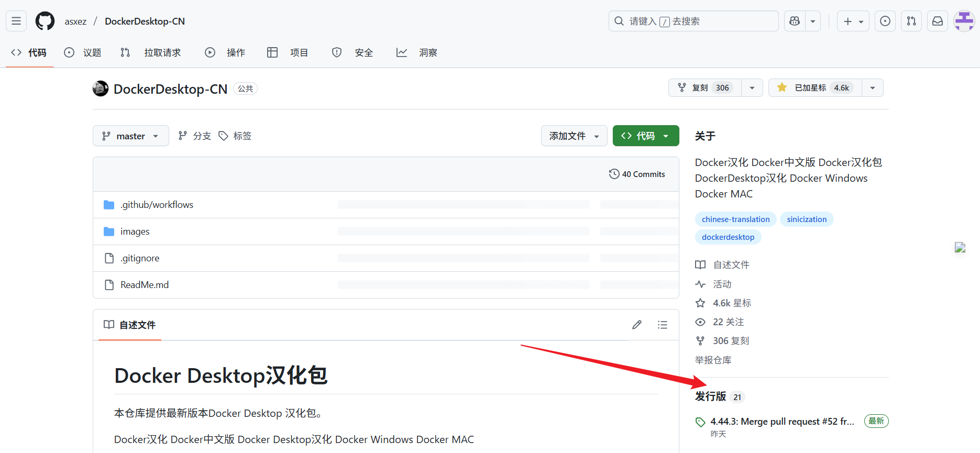The height and width of the screenshot is (453, 980).
Task: Switch to the 项目 tab
Action: click(x=288, y=52)
